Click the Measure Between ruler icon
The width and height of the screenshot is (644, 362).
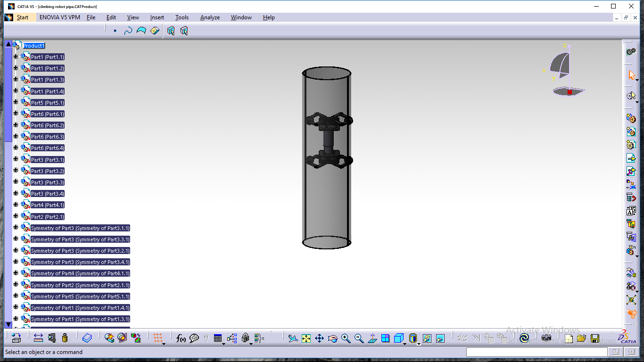tap(39, 338)
